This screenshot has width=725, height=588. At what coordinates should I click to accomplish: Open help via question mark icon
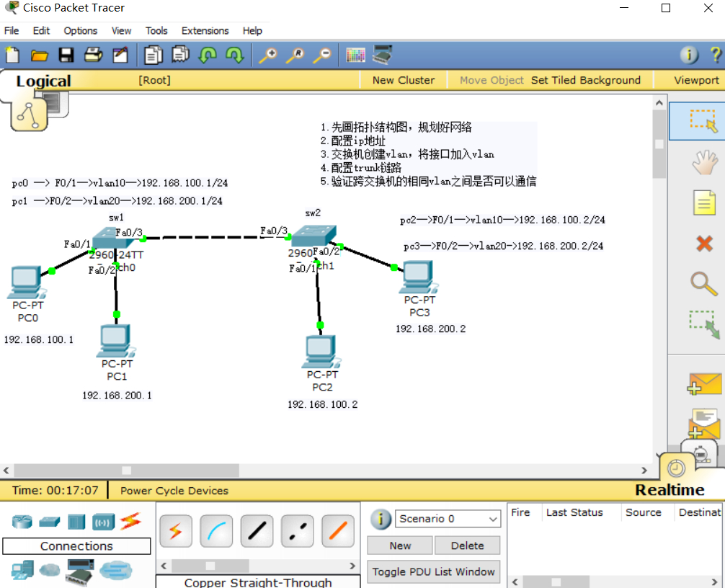(716, 55)
